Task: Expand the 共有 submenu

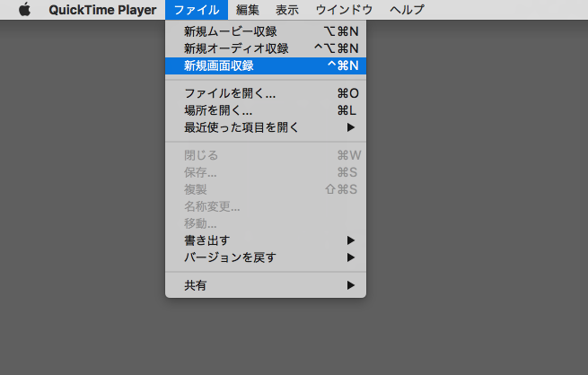Action: point(266,285)
